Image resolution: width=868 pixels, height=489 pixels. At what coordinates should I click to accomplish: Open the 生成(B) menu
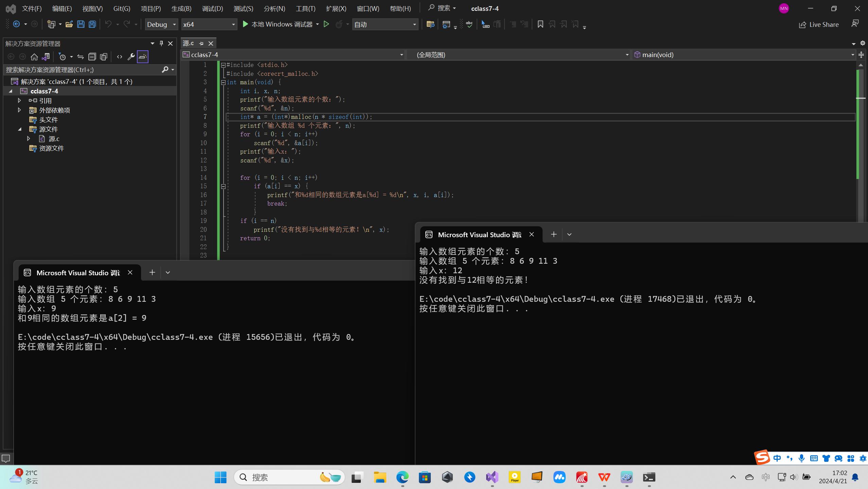pos(181,8)
